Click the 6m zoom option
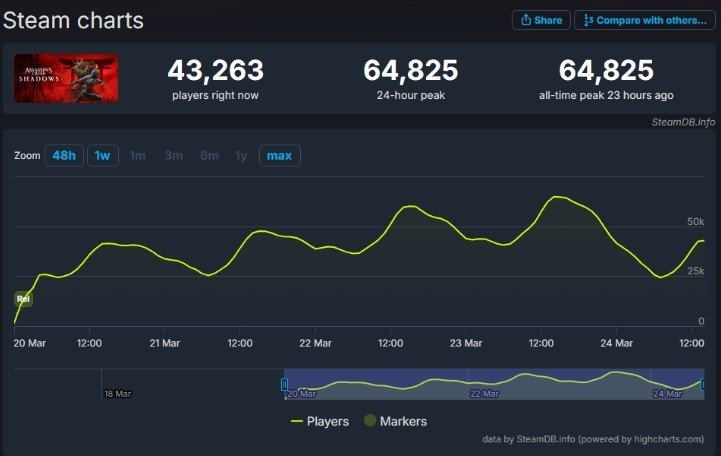721x456 pixels. coord(210,155)
